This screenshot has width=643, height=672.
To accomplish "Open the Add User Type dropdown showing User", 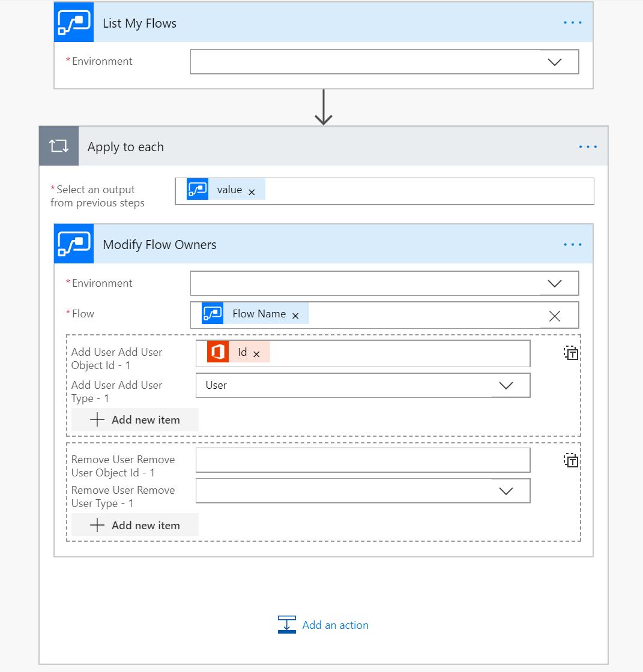I will coord(506,385).
